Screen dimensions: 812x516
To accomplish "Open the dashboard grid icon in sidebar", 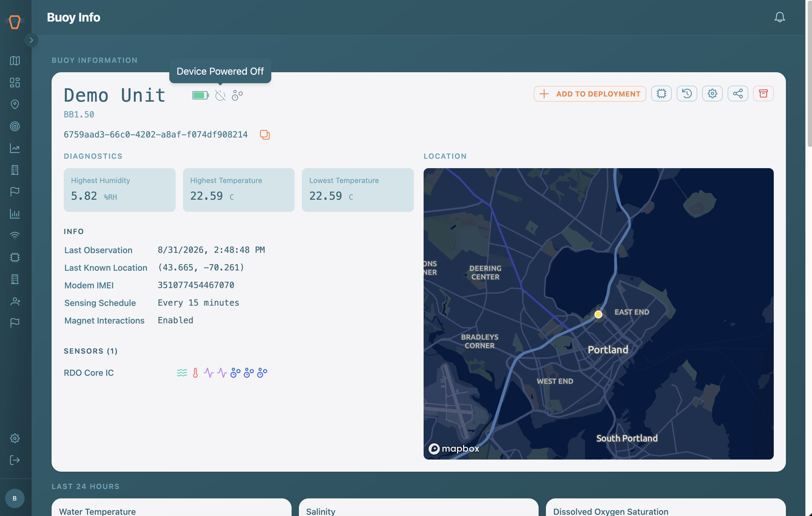I will coord(15,83).
